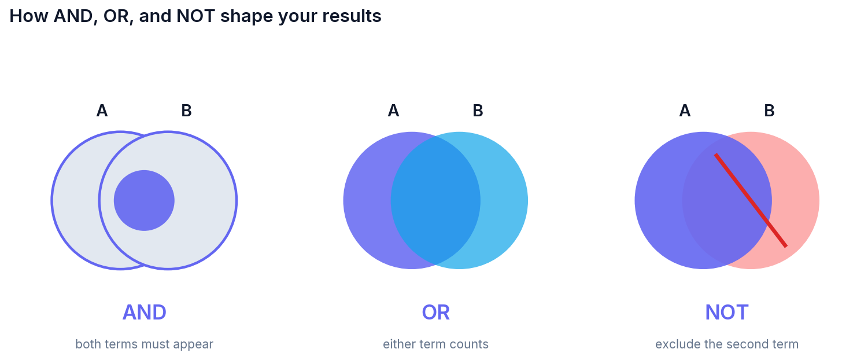Click the dark blue overlap in OR diagram
Image resolution: width=868 pixels, height=360 pixels.
point(435,200)
